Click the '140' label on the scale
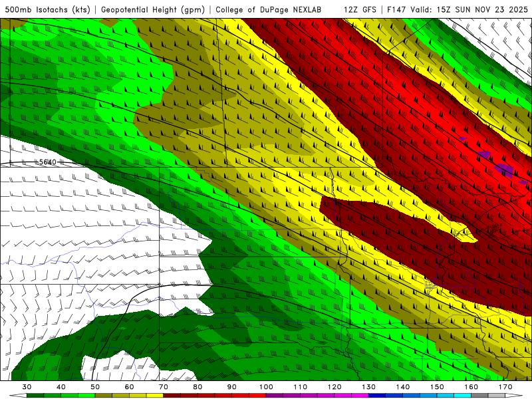The image size is (532, 399). tap(403, 387)
